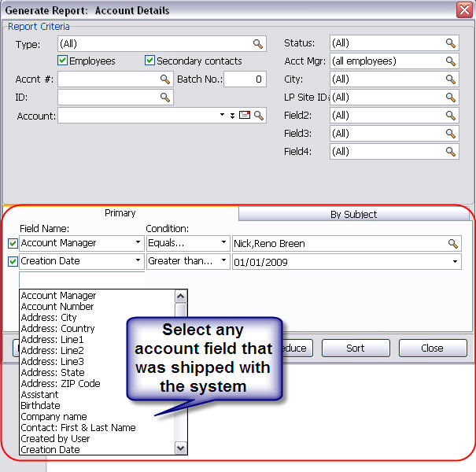Open the Equals... condition dropdown
The height and width of the screenshot is (472, 476).
(x=223, y=244)
